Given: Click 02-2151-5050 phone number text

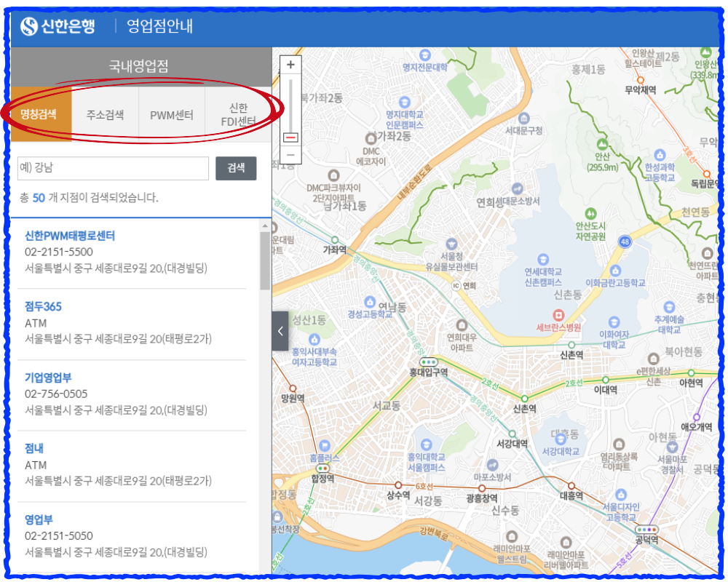Looking at the screenshot, I should [59, 536].
